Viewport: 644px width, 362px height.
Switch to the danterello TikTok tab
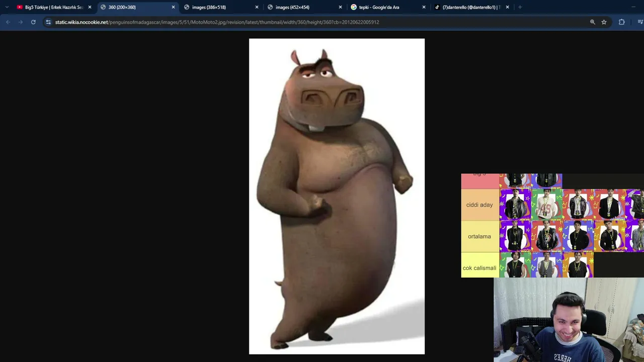pyautogui.click(x=471, y=7)
